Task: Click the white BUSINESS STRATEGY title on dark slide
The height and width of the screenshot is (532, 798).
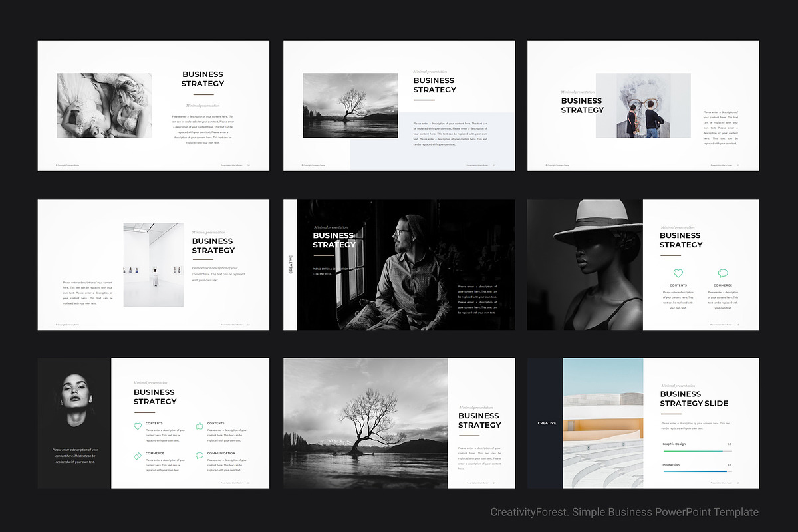Action: (x=333, y=239)
